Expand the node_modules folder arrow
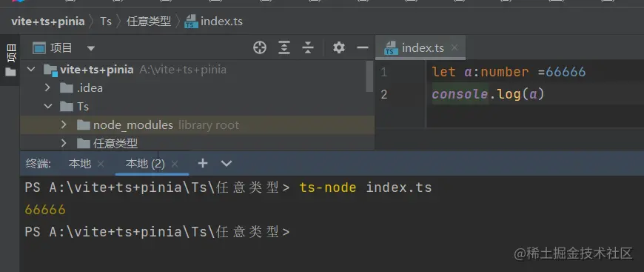The width and height of the screenshot is (644, 272). pos(64,125)
